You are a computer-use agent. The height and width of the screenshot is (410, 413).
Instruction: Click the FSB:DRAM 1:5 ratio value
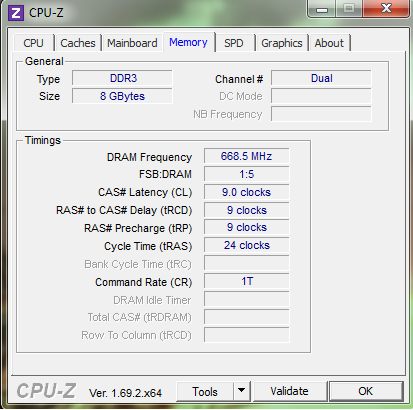(x=247, y=174)
